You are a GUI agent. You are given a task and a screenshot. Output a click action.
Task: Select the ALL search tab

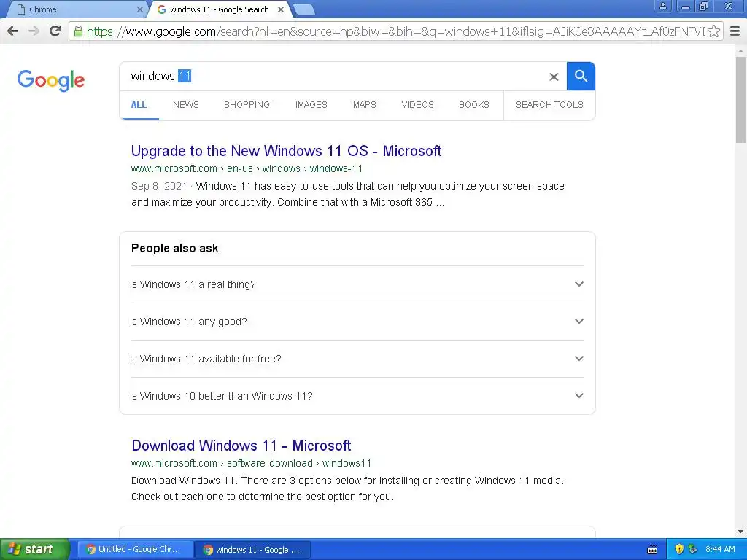139,105
